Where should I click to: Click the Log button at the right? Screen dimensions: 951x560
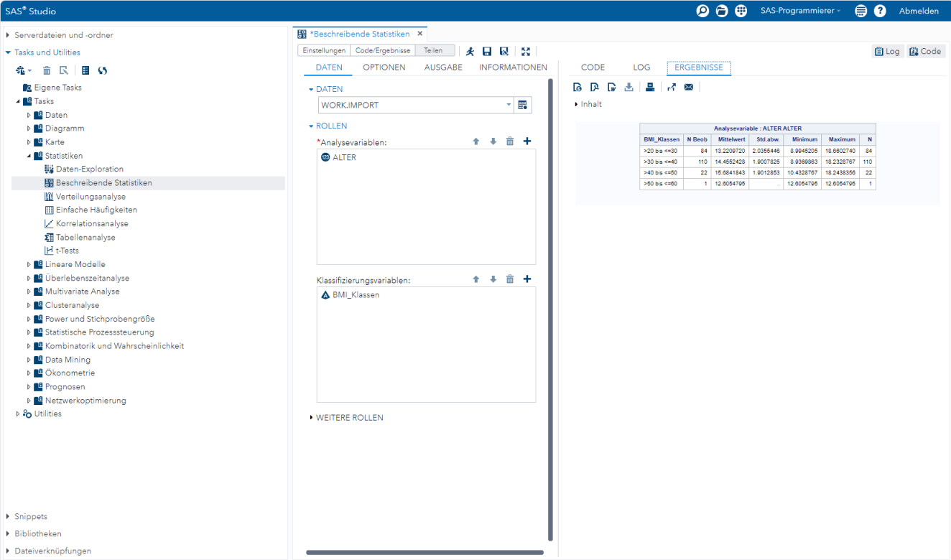pyautogui.click(x=887, y=51)
